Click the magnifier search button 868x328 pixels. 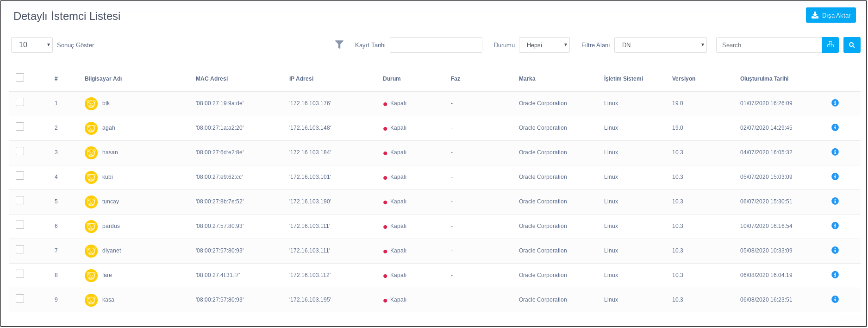coord(851,45)
